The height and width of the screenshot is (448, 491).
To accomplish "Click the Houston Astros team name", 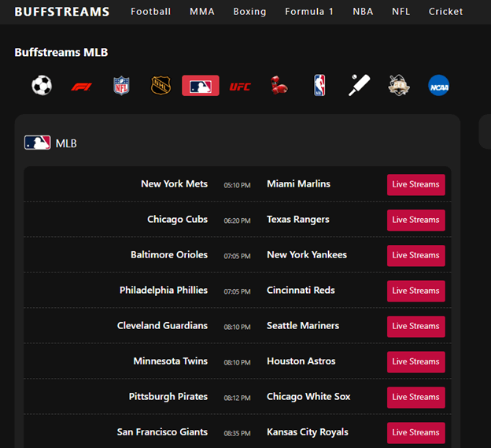I will pos(301,361).
